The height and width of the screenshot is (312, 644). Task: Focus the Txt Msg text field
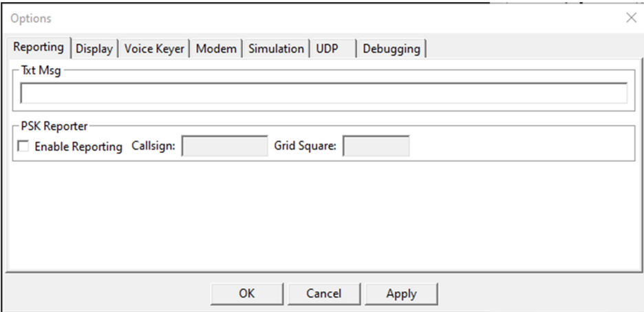tap(323, 93)
